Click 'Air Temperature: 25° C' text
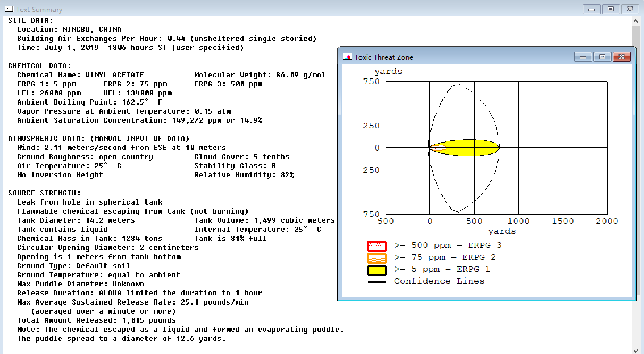Screen dimensions: 644x354 pos(69,166)
